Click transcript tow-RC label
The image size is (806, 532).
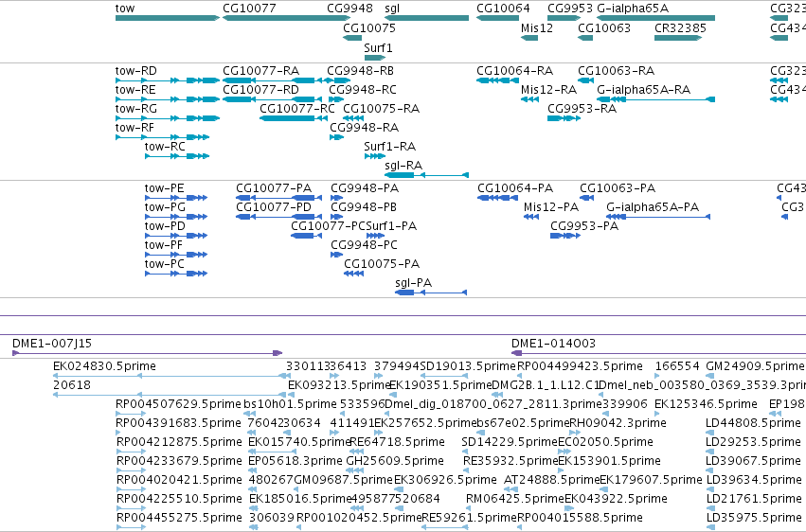(x=165, y=147)
